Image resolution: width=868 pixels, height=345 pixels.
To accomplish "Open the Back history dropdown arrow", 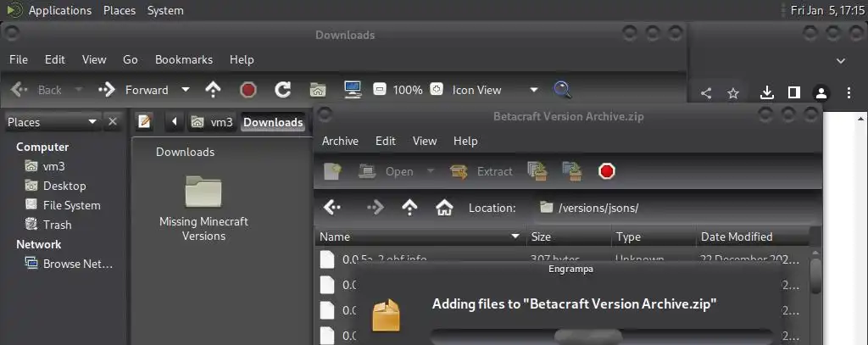I will coord(79,90).
